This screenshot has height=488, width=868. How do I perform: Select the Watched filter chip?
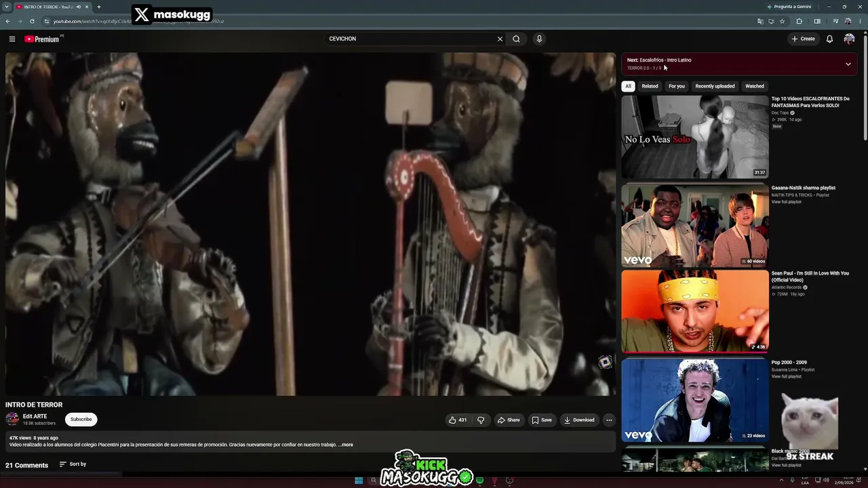tap(755, 86)
